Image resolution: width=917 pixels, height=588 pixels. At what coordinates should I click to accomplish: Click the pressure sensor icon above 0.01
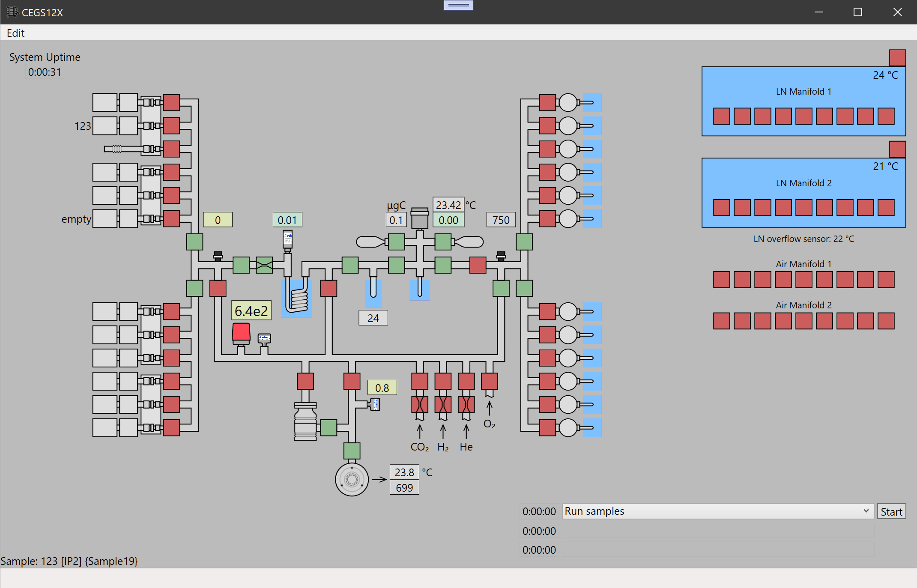pyautogui.click(x=288, y=239)
